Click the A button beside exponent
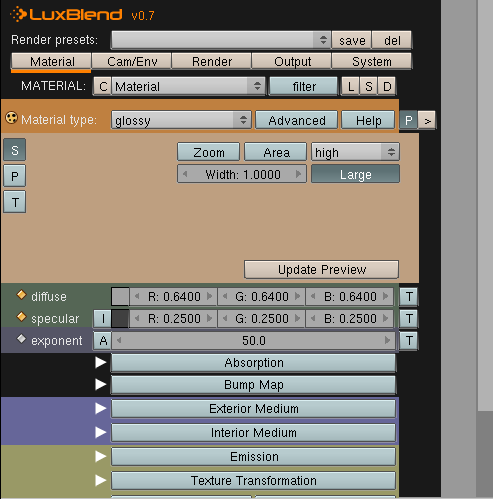Screen dimensions: 493x499 (x=103, y=341)
